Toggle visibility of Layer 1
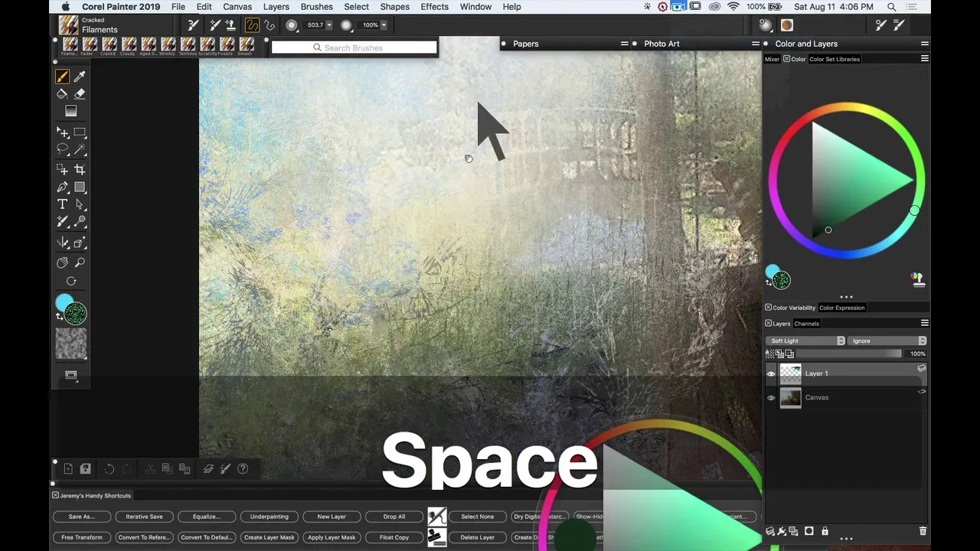980x551 pixels. click(x=771, y=373)
